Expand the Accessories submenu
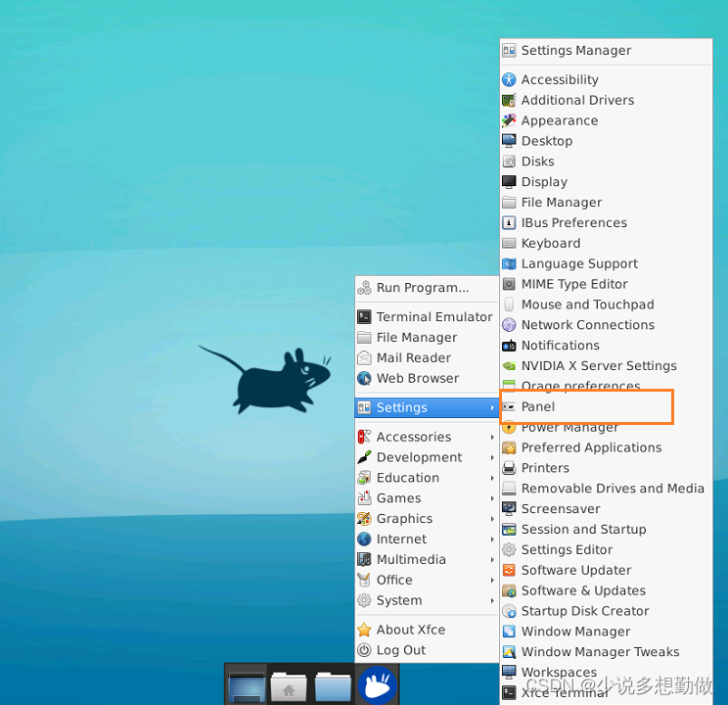The width and height of the screenshot is (728, 705). click(427, 437)
